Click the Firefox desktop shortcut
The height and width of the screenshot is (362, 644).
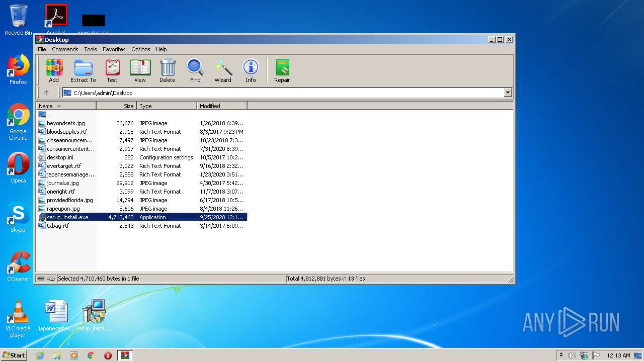click(18, 69)
